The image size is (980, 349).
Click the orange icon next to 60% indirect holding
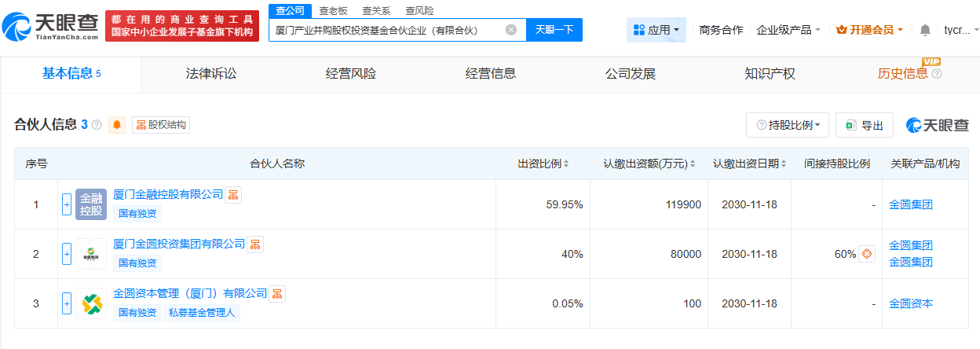point(867,254)
